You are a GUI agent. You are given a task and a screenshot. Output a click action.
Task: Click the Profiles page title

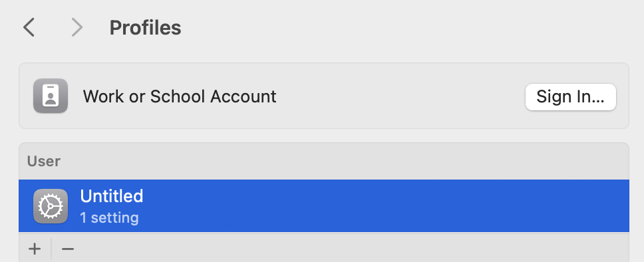point(146,28)
